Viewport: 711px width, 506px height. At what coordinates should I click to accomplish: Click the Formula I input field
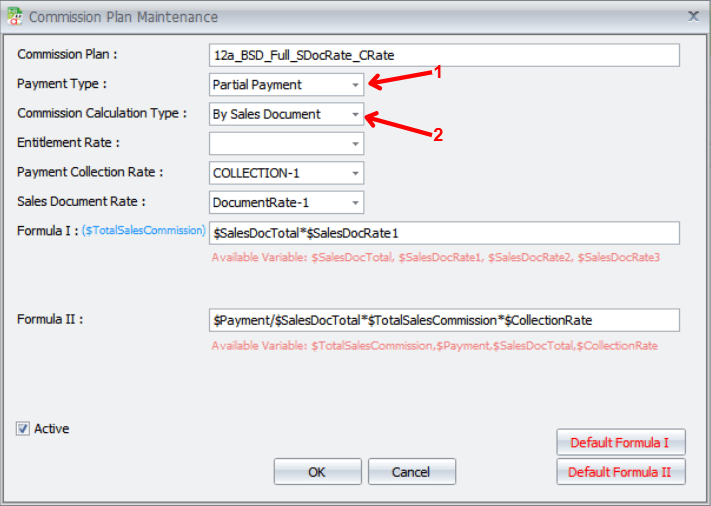point(444,232)
